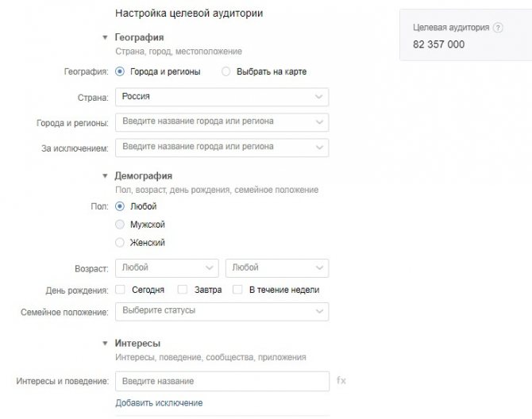Click the Добавить исключение link
532x419 pixels.
(x=159, y=402)
